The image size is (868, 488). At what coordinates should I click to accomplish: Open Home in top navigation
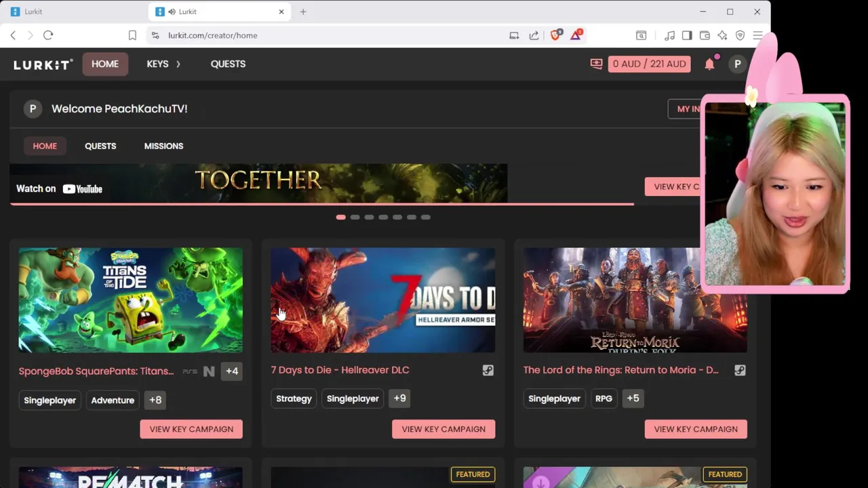point(105,64)
